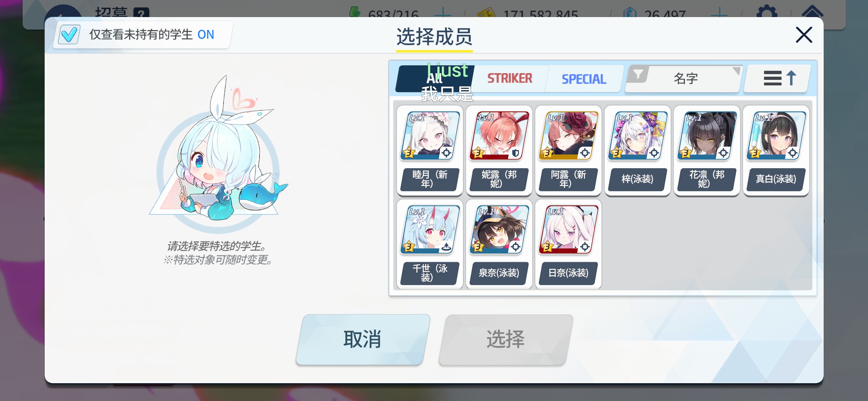Switch to the STRIKER tab
868x401 pixels.
(510, 78)
